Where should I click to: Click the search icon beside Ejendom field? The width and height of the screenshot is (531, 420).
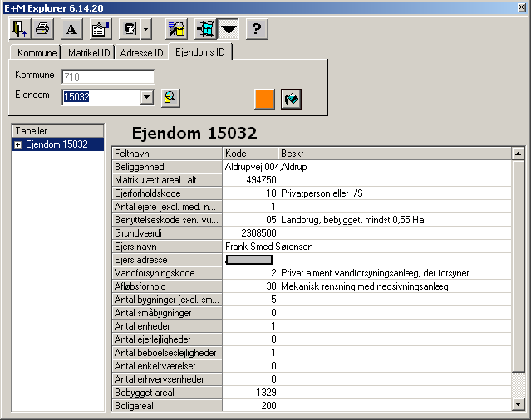[x=170, y=97]
